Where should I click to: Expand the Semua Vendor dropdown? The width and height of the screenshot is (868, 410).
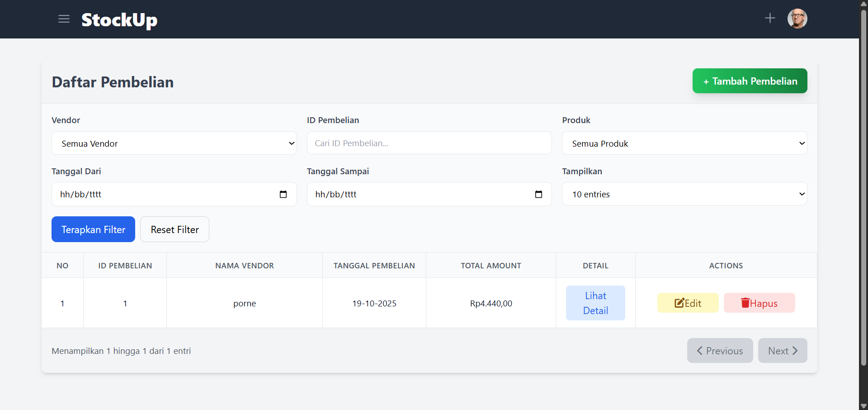174,143
